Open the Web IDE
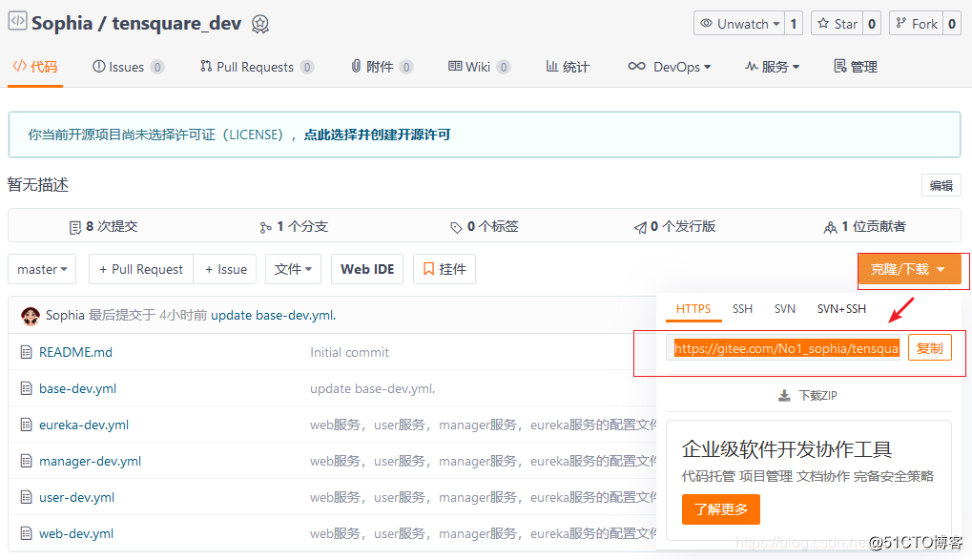Screen dimensions: 972x560 tap(367, 269)
